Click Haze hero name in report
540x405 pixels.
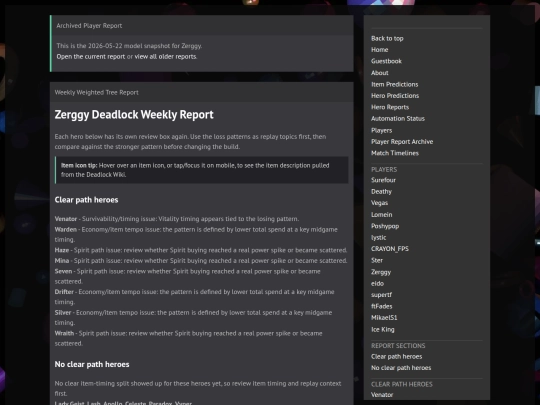(62, 250)
